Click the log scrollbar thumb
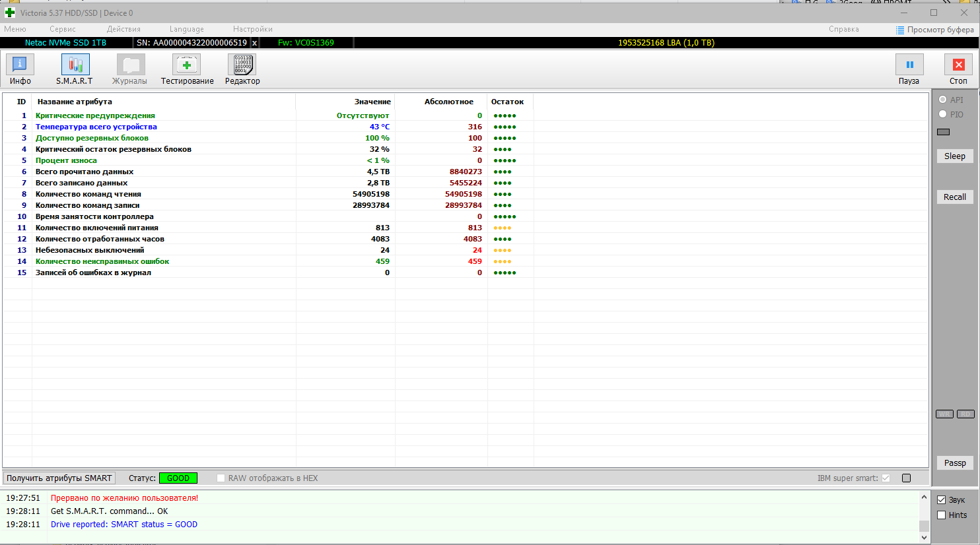The width and height of the screenshot is (980, 545). 924,525
